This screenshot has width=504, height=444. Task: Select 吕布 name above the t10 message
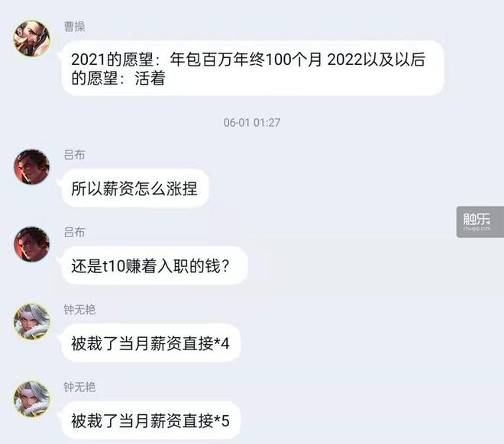[x=74, y=232]
